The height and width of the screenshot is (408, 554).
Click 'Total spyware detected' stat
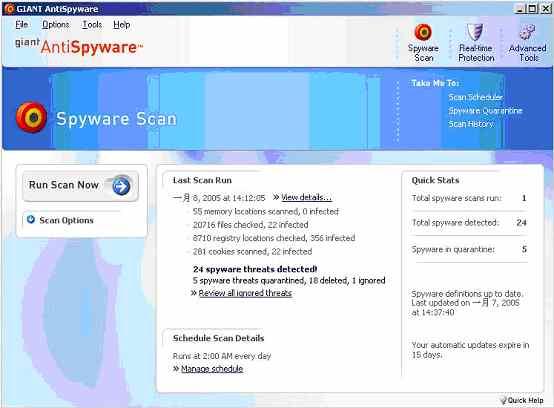click(x=469, y=223)
